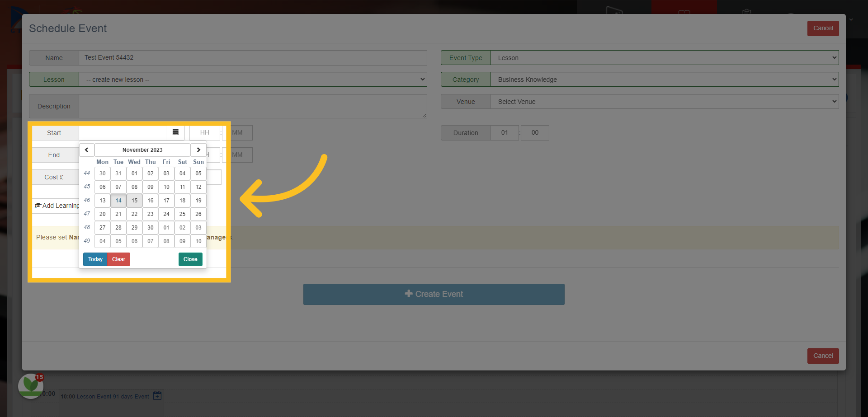Click the Today button in calendar
Screen dimensions: 868x417
[95, 259]
